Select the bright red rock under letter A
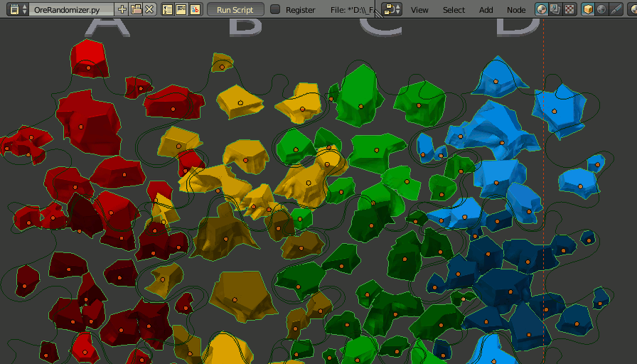637x364 pixels. (x=89, y=59)
